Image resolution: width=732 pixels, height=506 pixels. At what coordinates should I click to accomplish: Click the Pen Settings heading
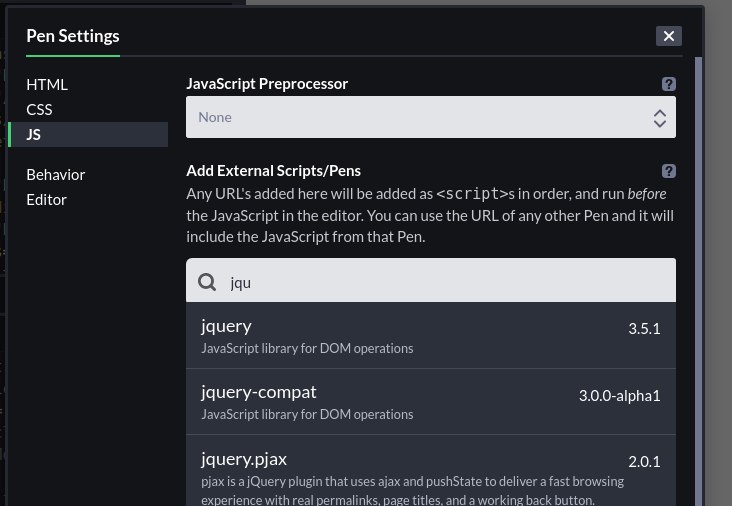(73, 36)
